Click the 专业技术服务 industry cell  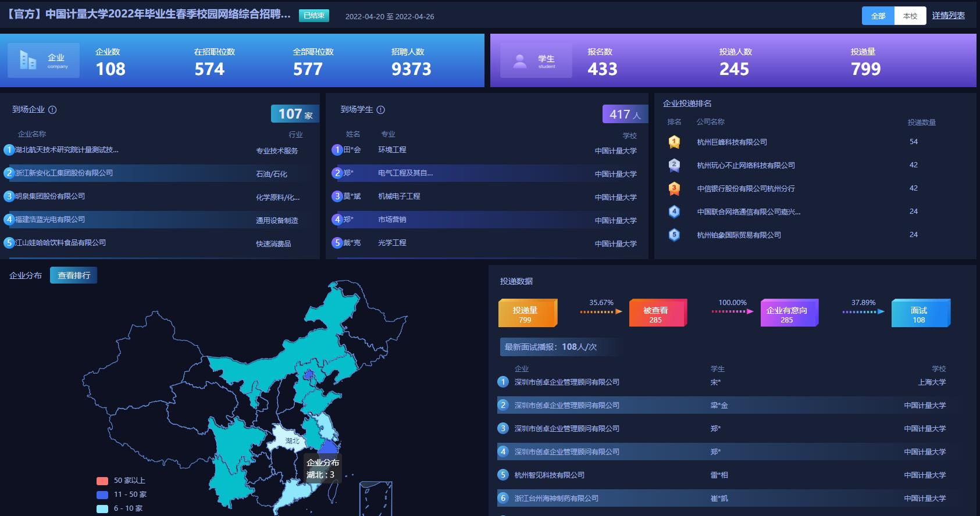(277, 151)
